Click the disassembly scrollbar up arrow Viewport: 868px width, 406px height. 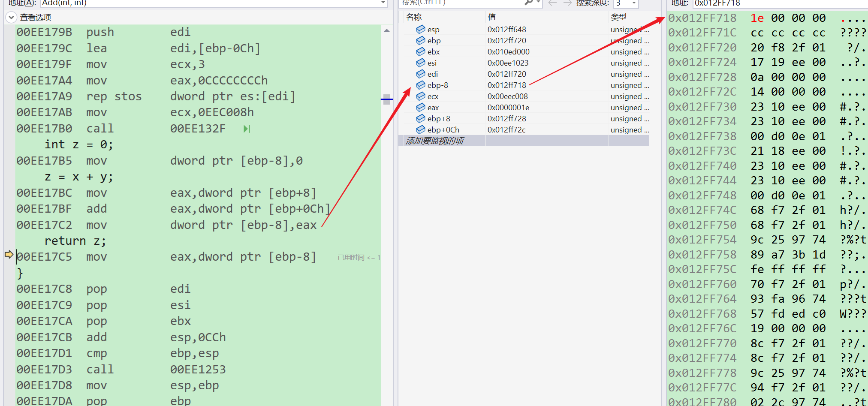coord(387,30)
